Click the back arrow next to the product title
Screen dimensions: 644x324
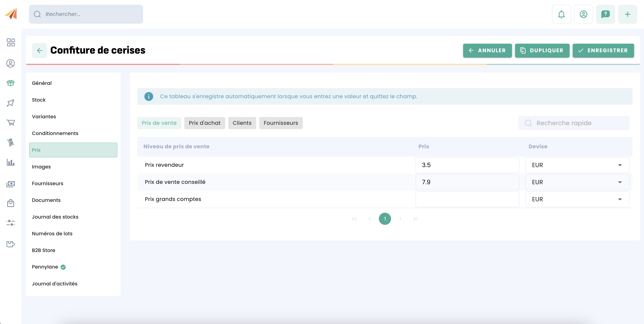40,51
